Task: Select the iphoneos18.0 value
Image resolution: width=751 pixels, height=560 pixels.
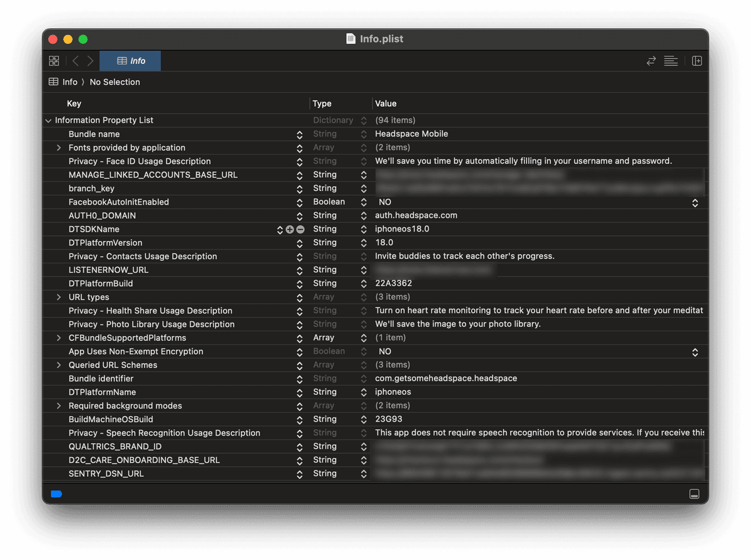Action: coord(402,229)
